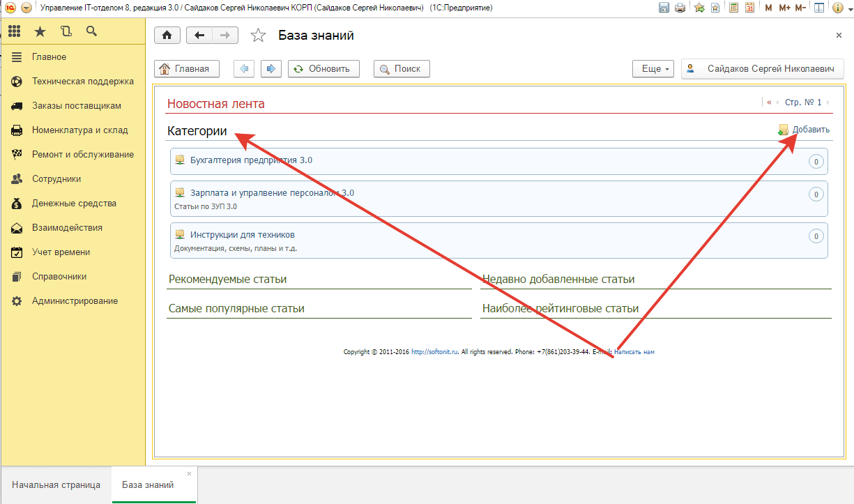The image size is (854, 504).
Task: Open the main menu round yellow button
Action: pos(26,8)
